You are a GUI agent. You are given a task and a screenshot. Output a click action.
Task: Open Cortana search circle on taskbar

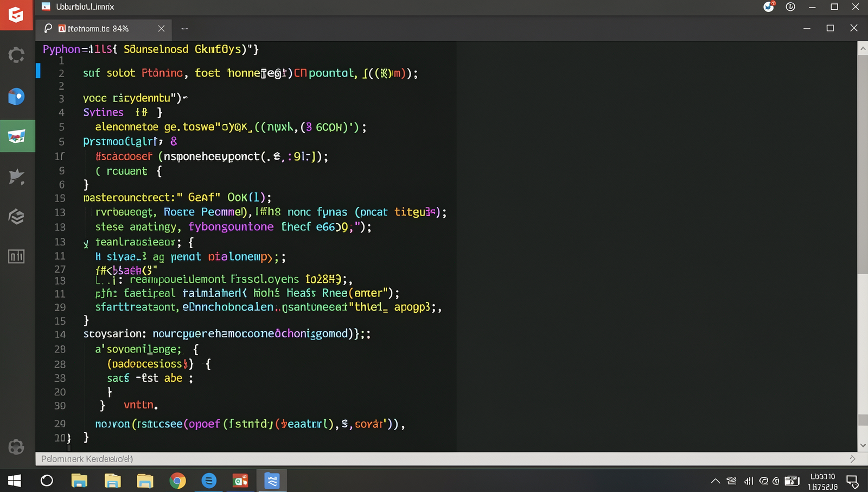tap(47, 481)
